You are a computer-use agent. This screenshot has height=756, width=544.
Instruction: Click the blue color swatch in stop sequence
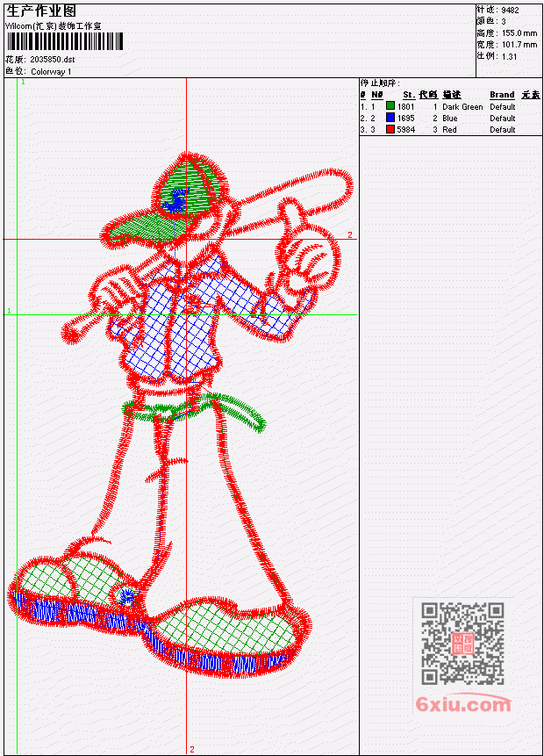(x=390, y=118)
